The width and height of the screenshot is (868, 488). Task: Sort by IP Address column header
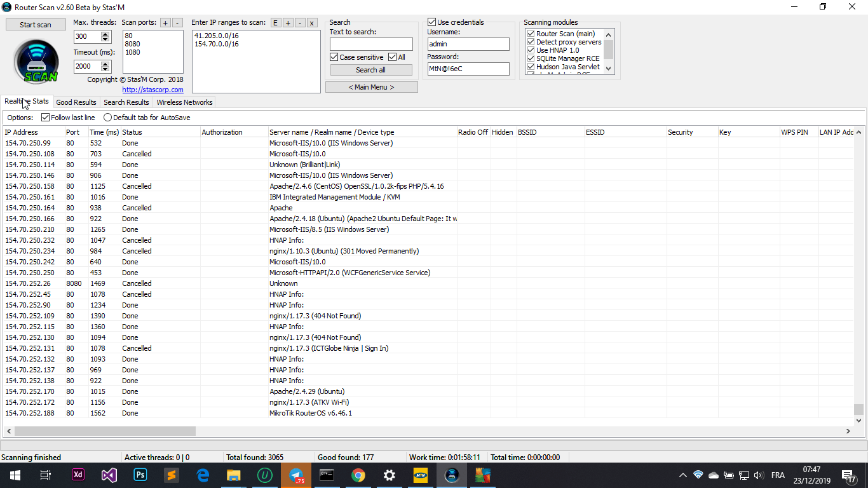(34, 132)
